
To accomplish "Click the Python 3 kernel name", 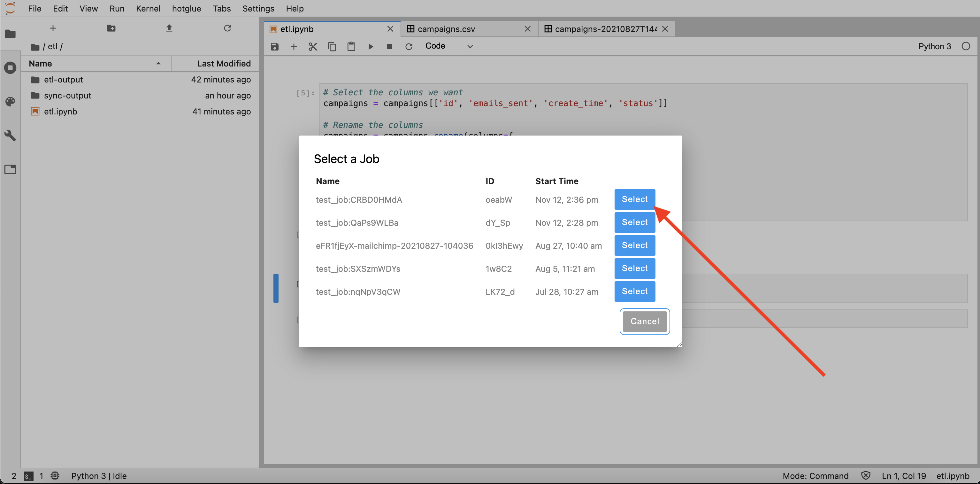I will tap(934, 46).
